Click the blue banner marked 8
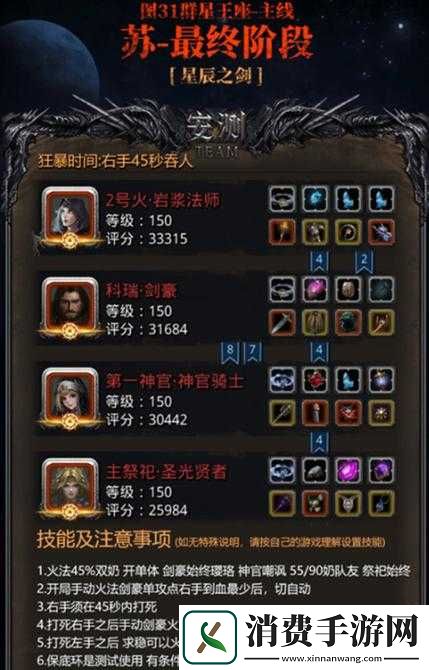This screenshot has height=670, width=429. 230,353
